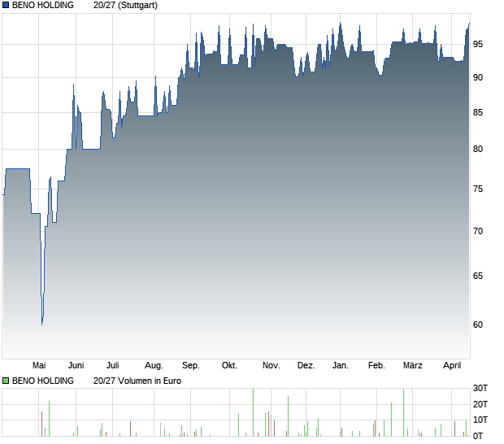Click the 'Volumen in Euro' legend label
The width and height of the screenshot is (504, 444).
click(x=150, y=381)
